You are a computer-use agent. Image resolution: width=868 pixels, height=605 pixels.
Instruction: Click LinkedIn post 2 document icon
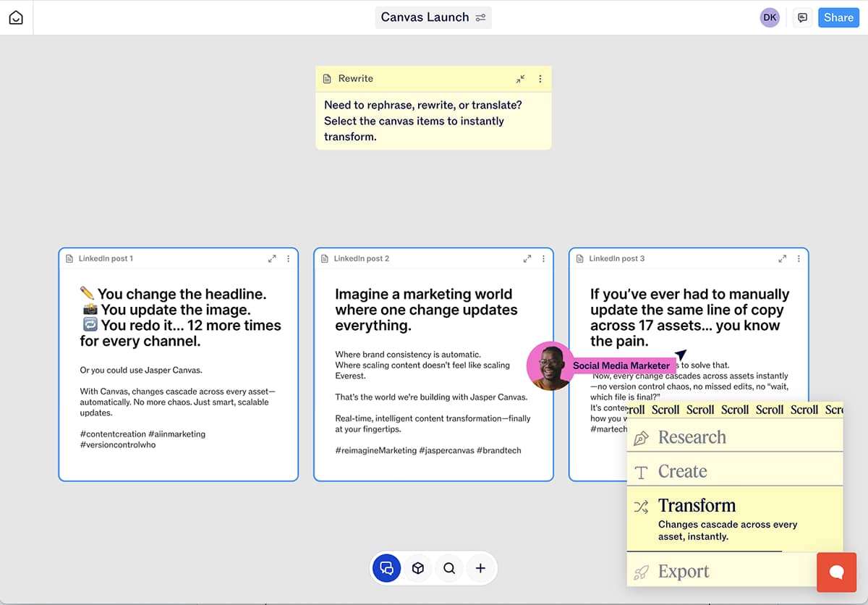[325, 258]
